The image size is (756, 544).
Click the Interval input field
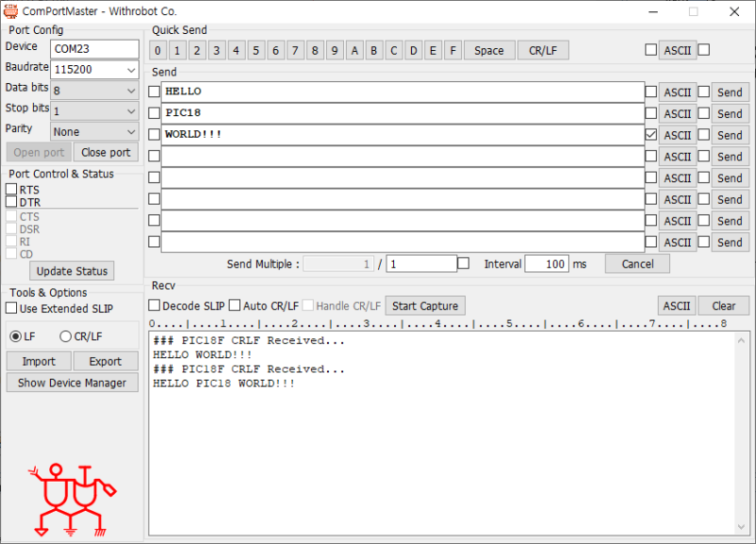546,263
